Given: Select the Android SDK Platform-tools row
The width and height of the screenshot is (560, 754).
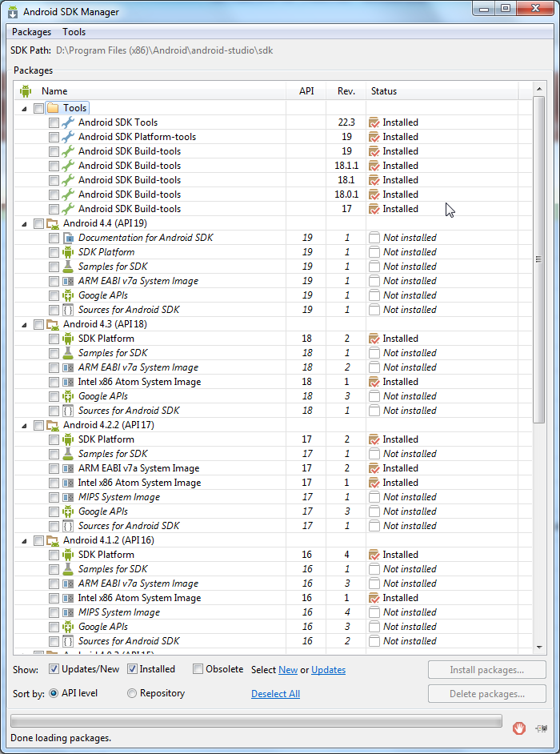Looking at the screenshot, I should (x=273, y=137).
